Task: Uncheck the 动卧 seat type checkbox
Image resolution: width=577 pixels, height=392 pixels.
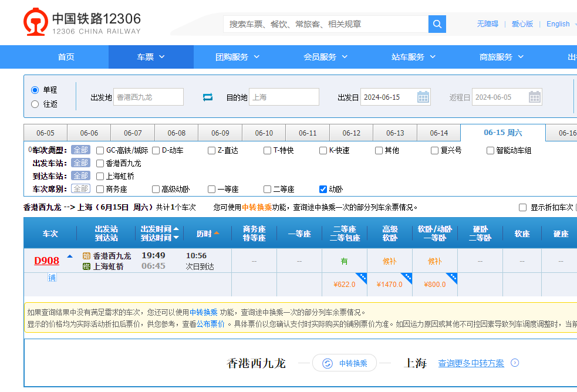Action: point(323,189)
